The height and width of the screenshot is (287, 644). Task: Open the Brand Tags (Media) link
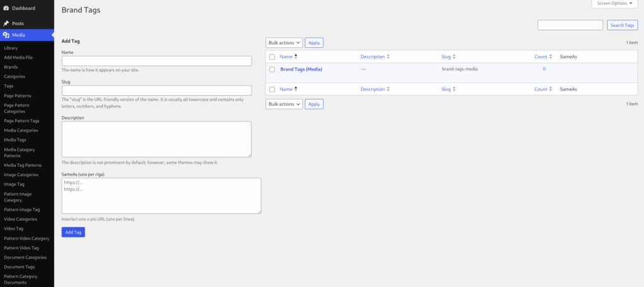click(301, 69)
